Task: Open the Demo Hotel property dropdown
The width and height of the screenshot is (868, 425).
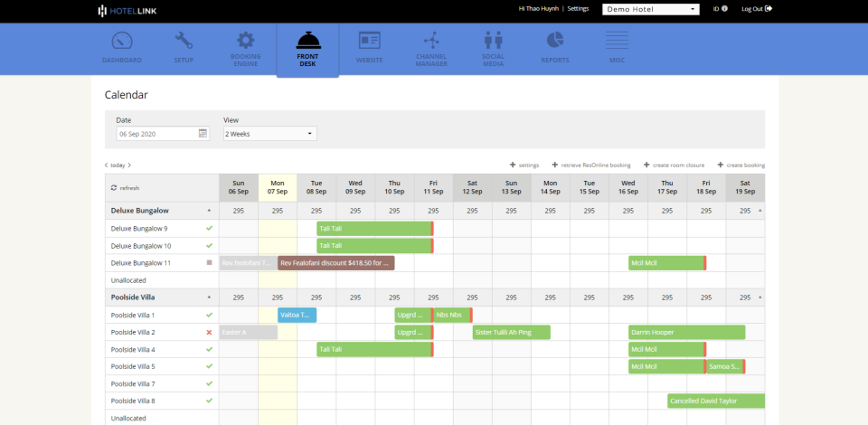Action: point(650,9)
